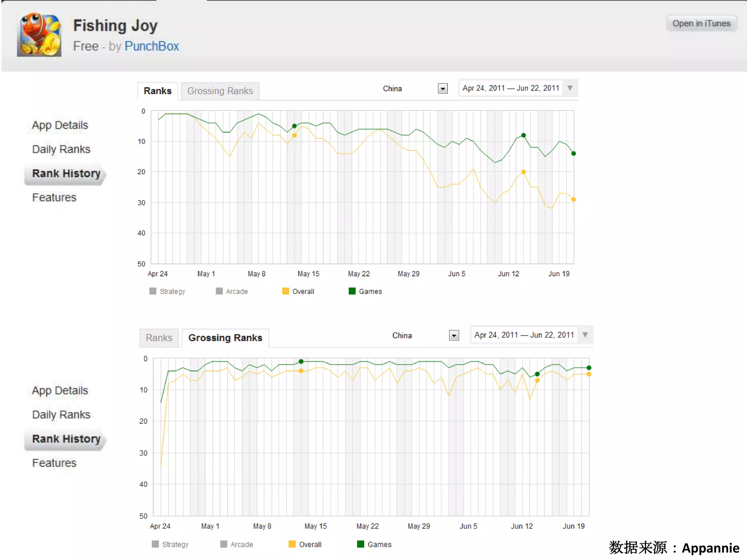The image size is (747, 560).
Task: Open Daily Ranks in lower sidebar
Action: pos(61,415)
